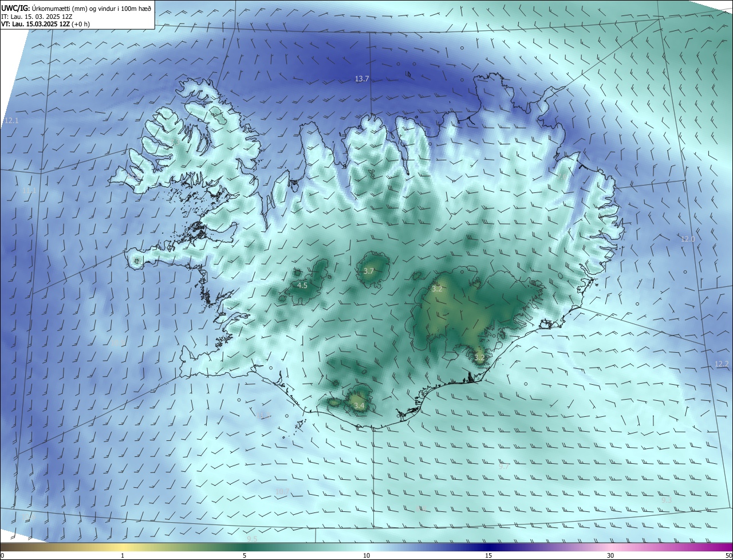The height and width of the screenshot is (560, 733).
Task: Click the 50 tick on the color scale
Action: [728, 555]
